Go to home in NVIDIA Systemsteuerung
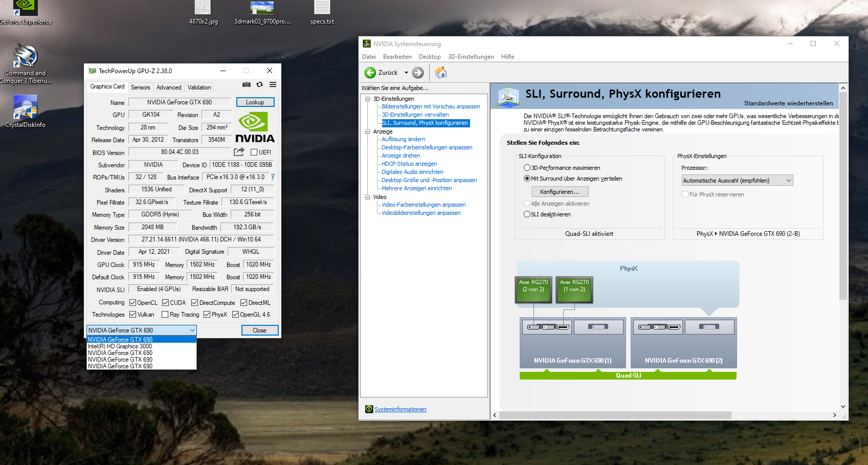Image resolution: width=868 pixels, height=465 pixels. 441,73
